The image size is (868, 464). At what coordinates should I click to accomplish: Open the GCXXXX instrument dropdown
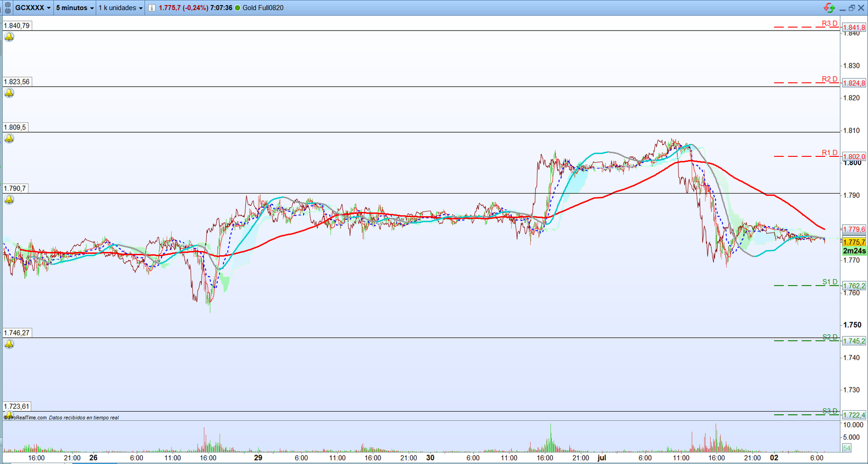[x=33, y=8]
